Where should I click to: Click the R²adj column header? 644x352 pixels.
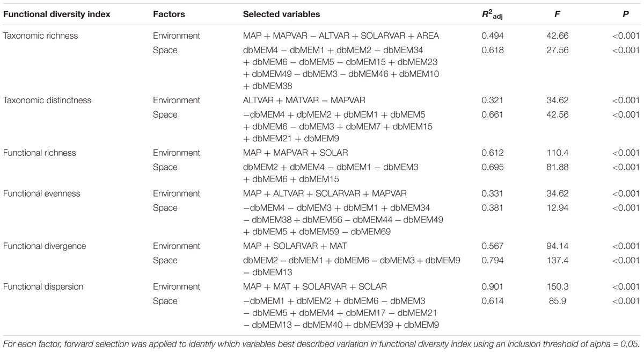[x=492, y=15]
